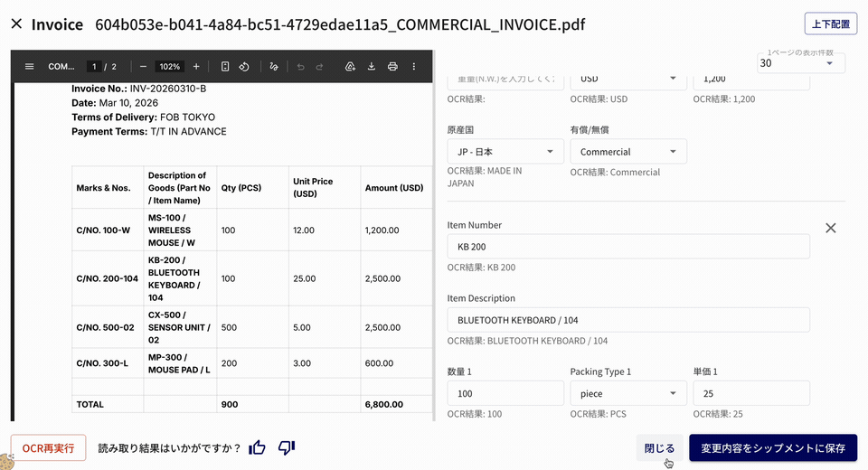Change items per page dropdown showing 30
Screen dimensions: 868x470
click(800, 63)
